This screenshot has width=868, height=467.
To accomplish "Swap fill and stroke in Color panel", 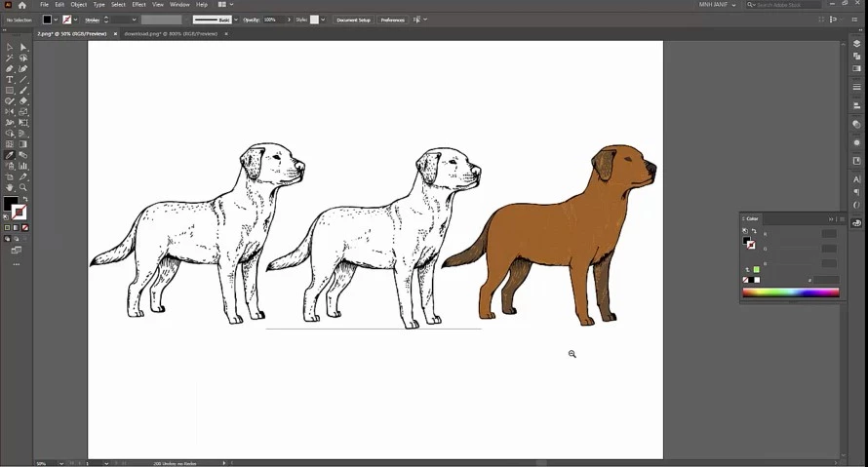I will pyautogui.click(x=754, y=231).
